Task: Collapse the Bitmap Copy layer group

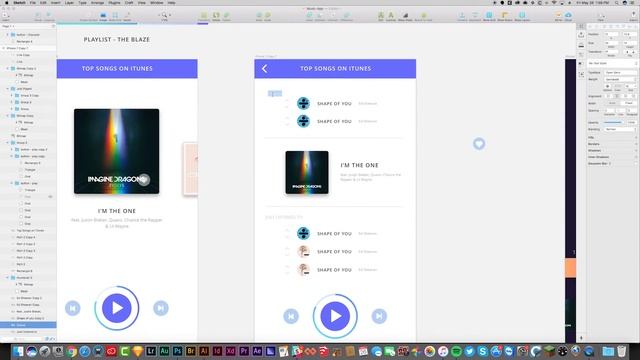Action: [x=7, y=116]
